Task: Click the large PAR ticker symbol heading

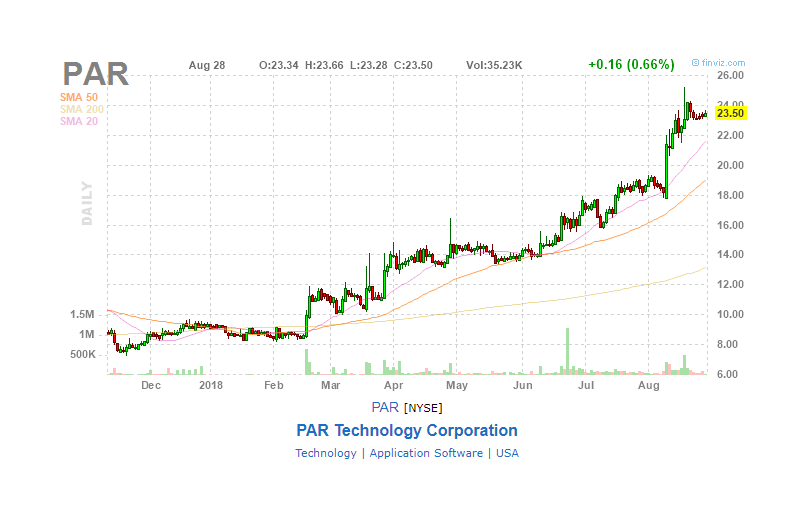Action: tap(96, 74)
